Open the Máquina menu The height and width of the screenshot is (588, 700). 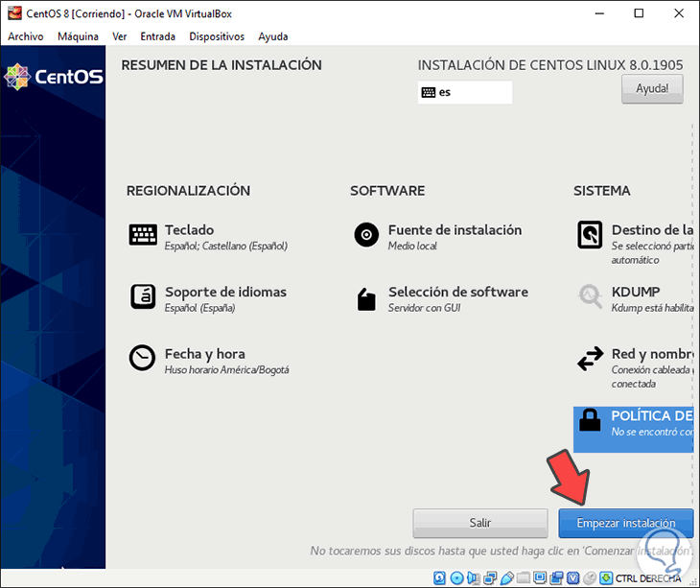[78, 36]
